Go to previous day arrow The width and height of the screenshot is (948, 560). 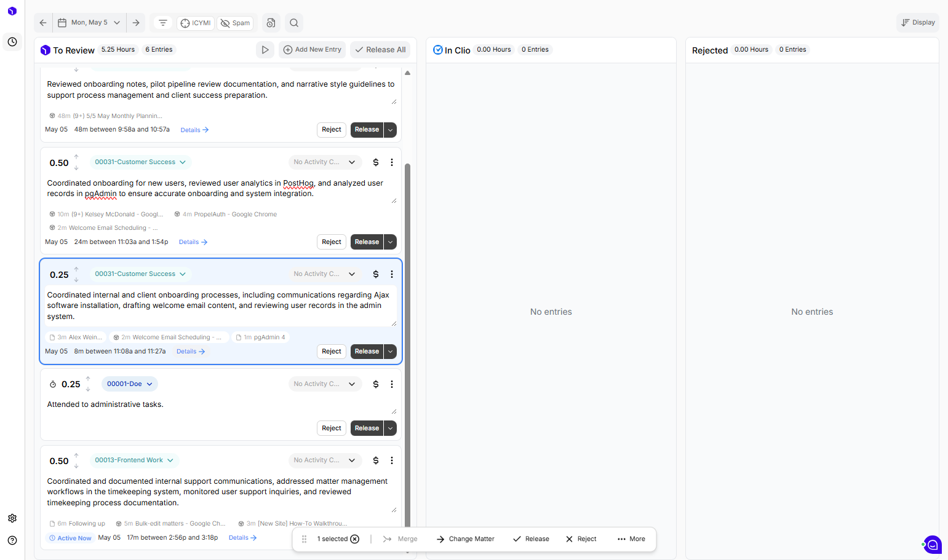[x=43, y=23]
